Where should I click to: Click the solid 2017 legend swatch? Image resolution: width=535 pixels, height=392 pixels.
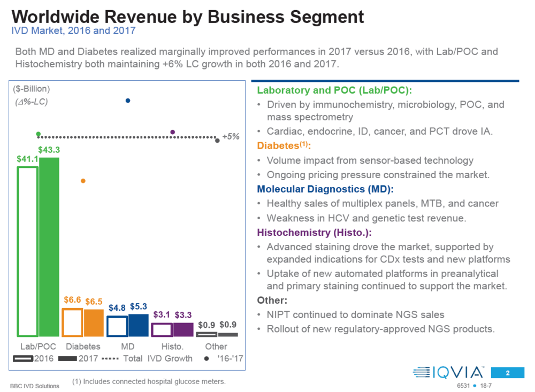[67, 358]
